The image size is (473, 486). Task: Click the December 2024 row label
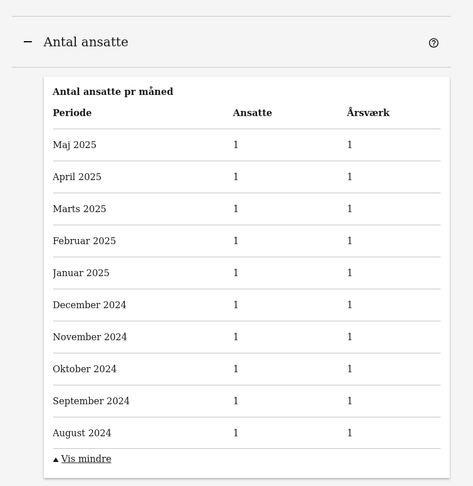click(x=89, y=305)
